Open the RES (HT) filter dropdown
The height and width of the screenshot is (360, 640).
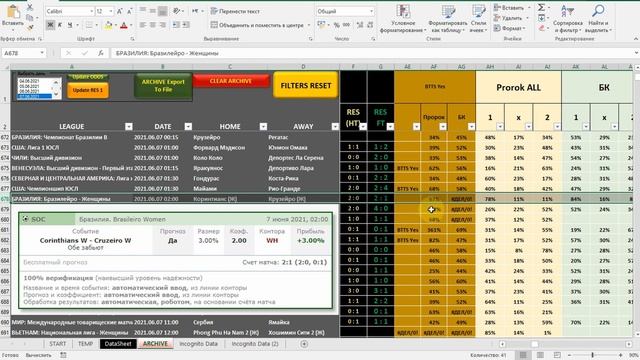pos(363,127)
